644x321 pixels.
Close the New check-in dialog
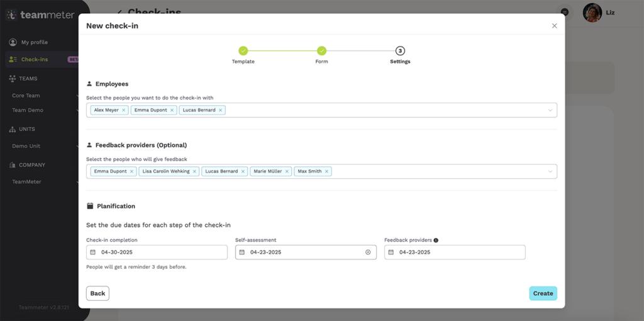pos(554,26)
